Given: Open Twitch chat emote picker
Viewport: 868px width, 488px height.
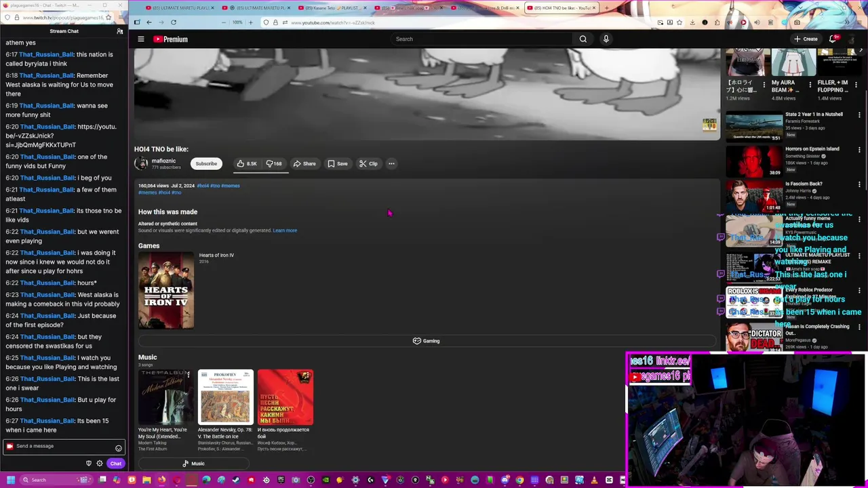Looking at the screenshot, I should (x=119, y=448).
